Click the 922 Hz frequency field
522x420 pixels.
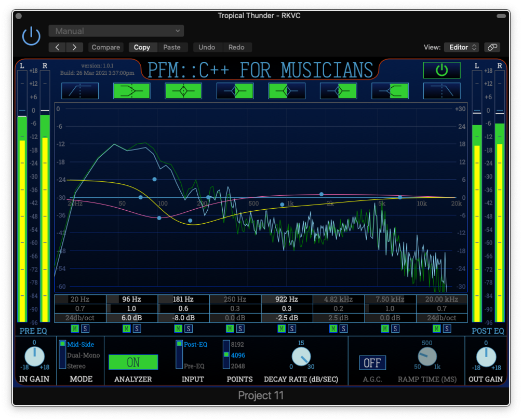[287, 299]
